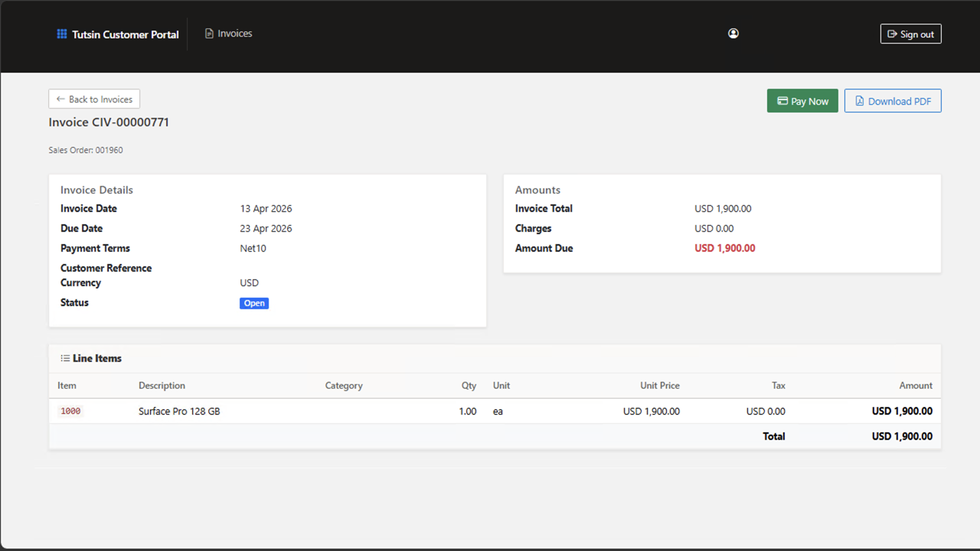The width and height of the screenshot is (980, 551).
Task: Click the Invoice CIV-00000771 heading
Action: pos(108,122)
